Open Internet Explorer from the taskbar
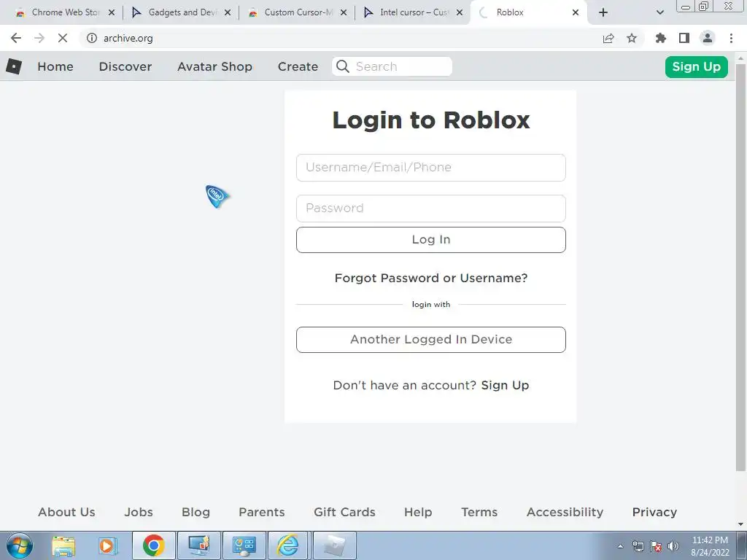 tap(288, 545)
